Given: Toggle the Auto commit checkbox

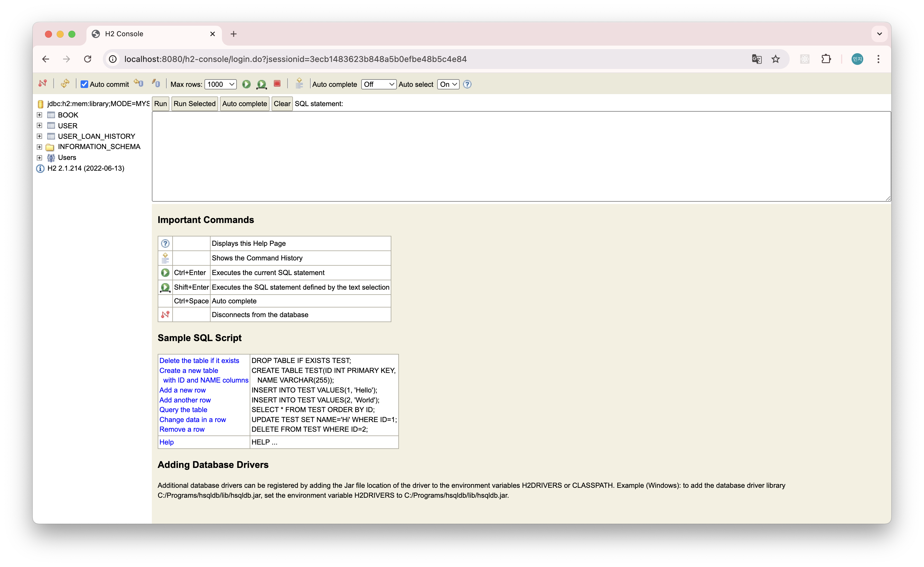Looking at the screenshot, I should point(84,84).
